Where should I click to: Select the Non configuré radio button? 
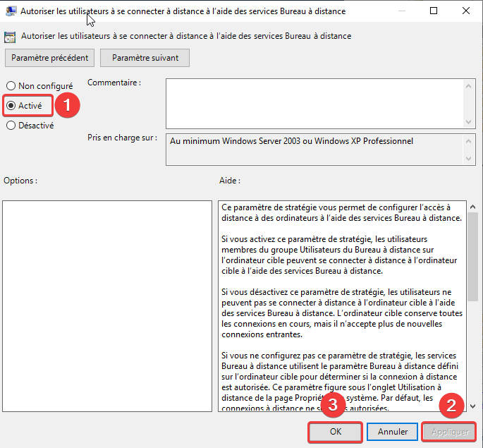(11, 86)
